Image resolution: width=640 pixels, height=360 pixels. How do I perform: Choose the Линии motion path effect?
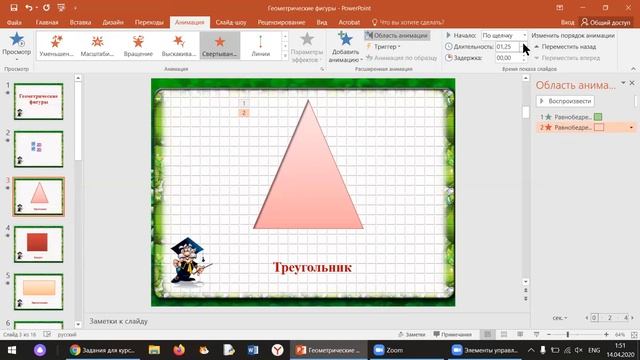click(x=260, y=45)
